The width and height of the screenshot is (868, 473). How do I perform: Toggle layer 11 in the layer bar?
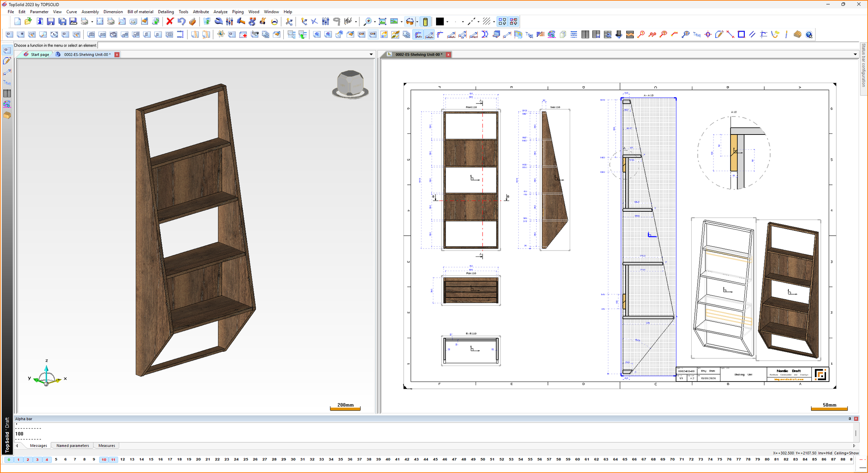(x=113, y=459)
